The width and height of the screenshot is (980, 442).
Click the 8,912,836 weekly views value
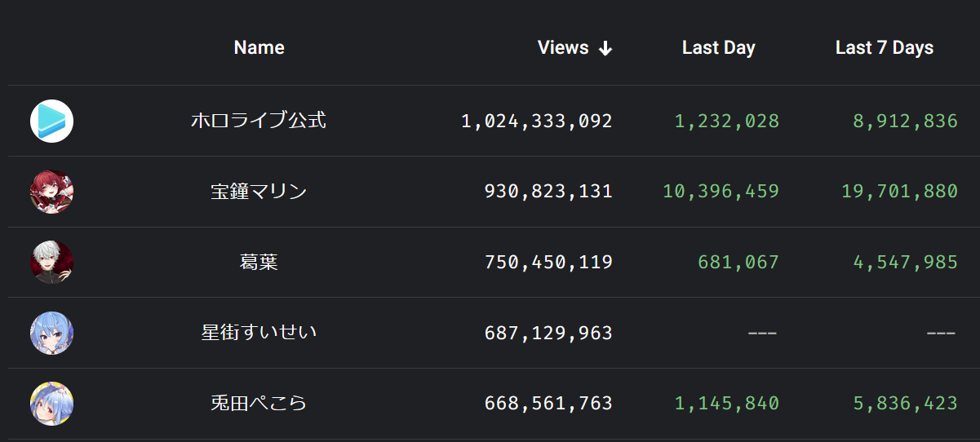point(906,122)
